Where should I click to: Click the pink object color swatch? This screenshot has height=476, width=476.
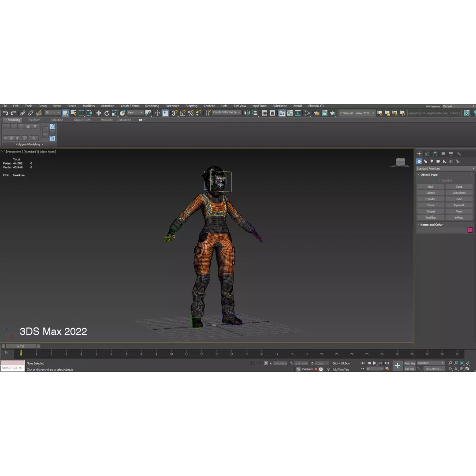(470, 230)
